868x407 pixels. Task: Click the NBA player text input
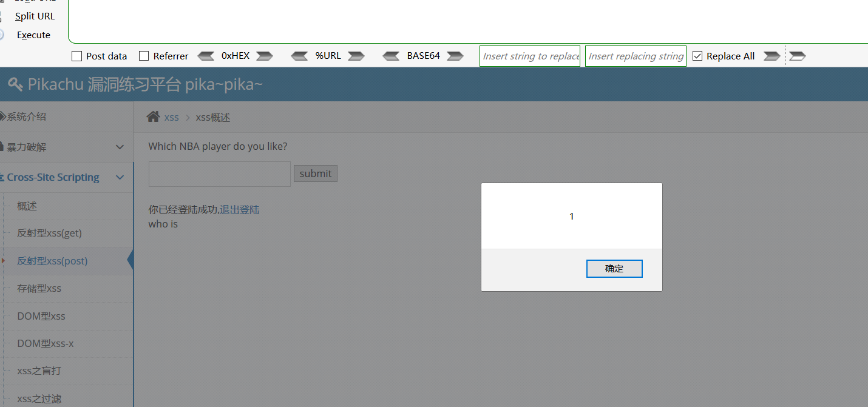(220, 173)
